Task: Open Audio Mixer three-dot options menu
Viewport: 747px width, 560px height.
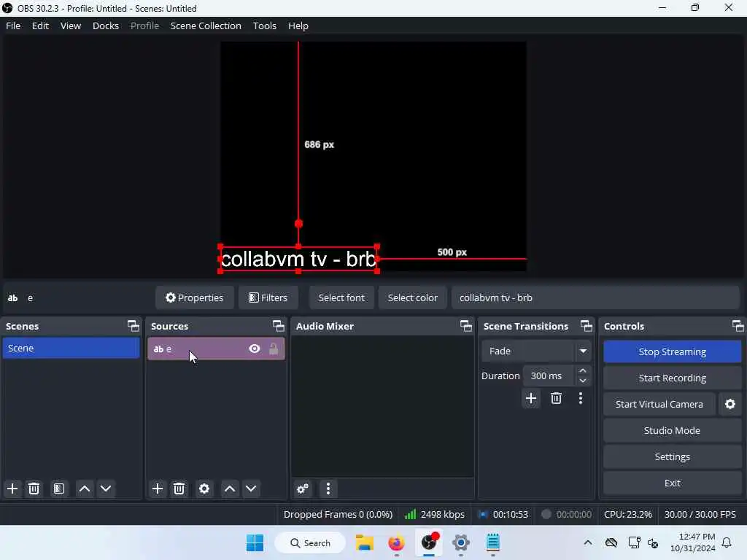Action: pos(328,489)
